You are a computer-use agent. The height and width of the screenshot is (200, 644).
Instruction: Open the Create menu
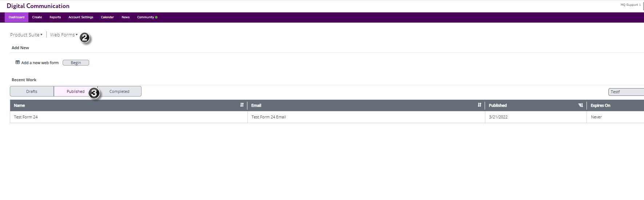coord(37,17)
